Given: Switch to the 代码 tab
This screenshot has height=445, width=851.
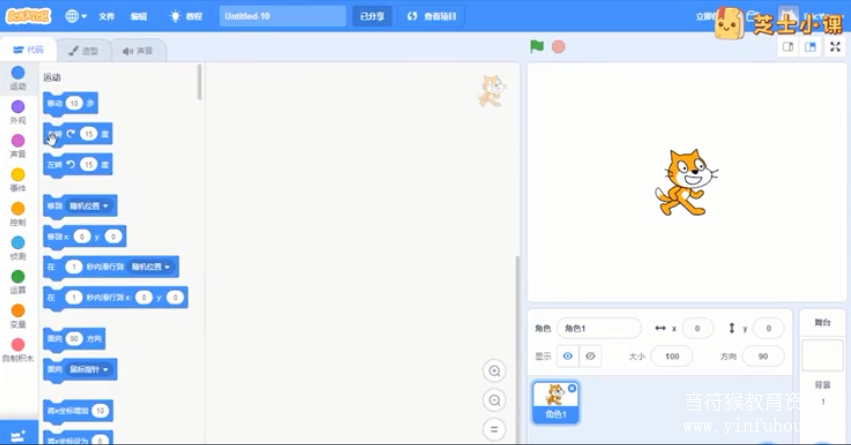Looking at the screenshot, I should (x=28, y=50).
